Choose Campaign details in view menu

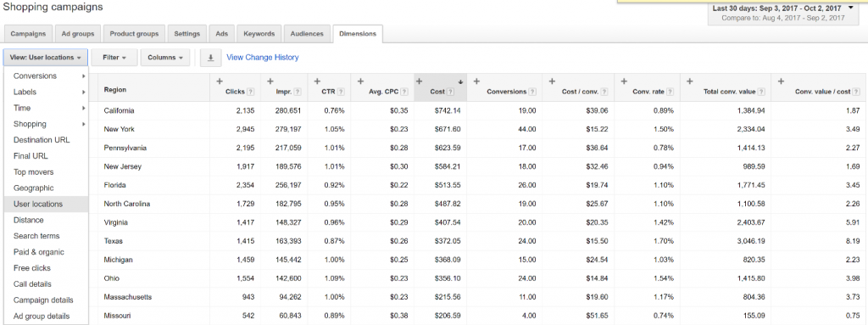[x=46, y=300]
